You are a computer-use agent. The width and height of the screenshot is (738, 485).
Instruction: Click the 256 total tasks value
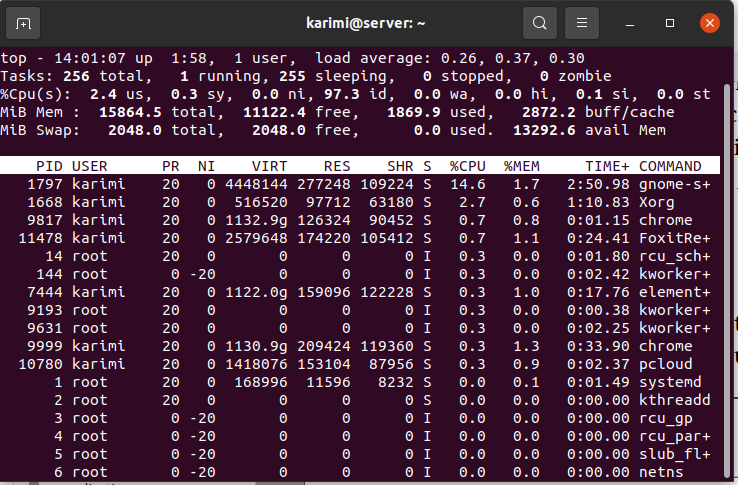(76, 76)
